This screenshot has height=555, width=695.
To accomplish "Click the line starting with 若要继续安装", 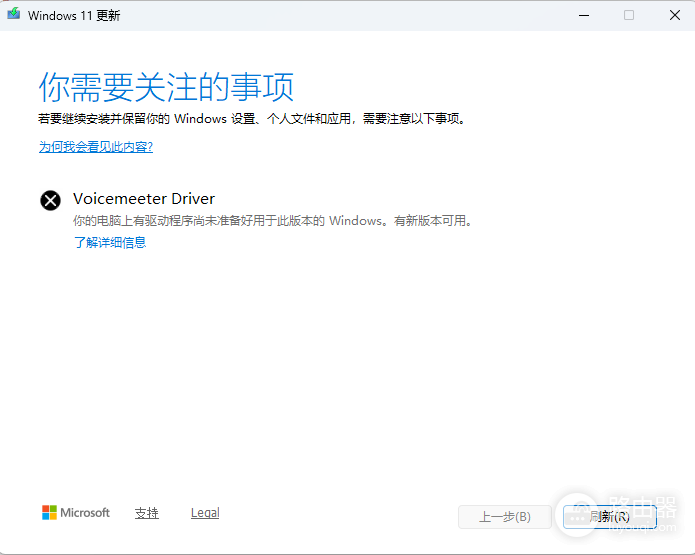I will (x=251, y=119).
